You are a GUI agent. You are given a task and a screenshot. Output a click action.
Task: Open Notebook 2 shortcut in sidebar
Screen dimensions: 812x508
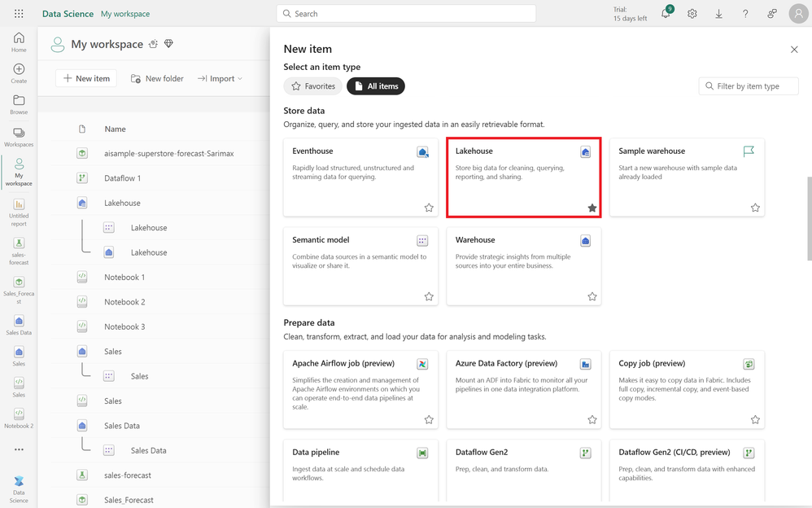coord(19,418)
